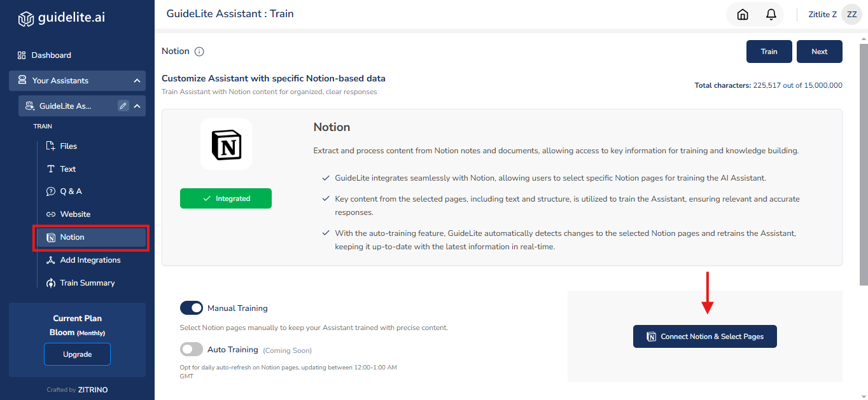Image resolution: width=868 pixels, height=400 pixels.
Task: Open the Files training section
Action: tap(68, 146)
